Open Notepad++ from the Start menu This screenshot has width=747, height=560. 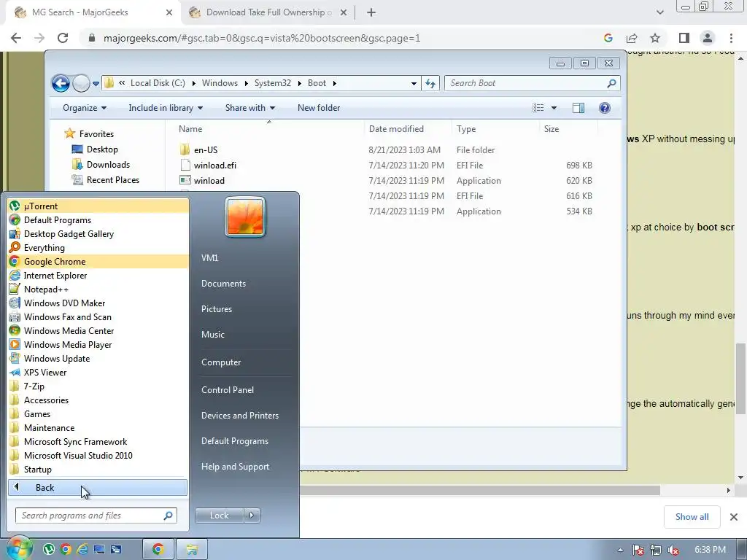[98, 289]
